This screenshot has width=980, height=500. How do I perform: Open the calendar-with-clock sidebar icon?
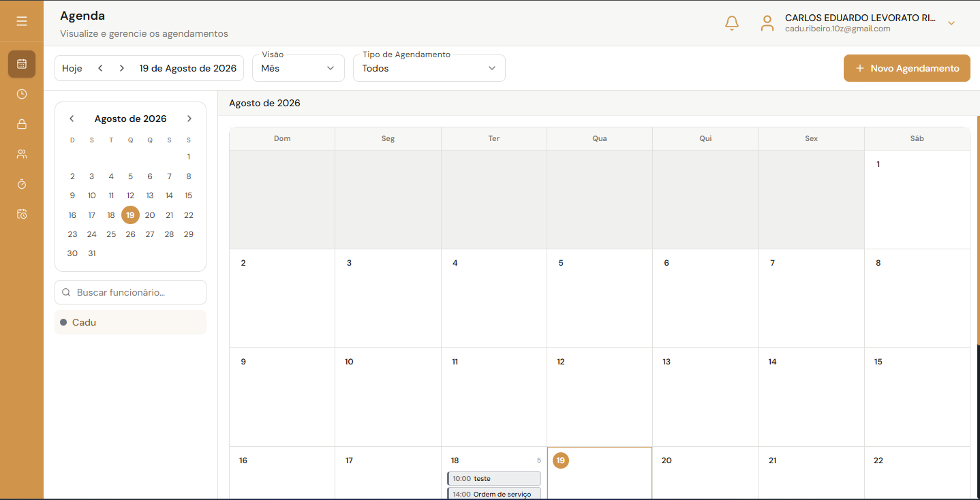(x=22, y=214)
